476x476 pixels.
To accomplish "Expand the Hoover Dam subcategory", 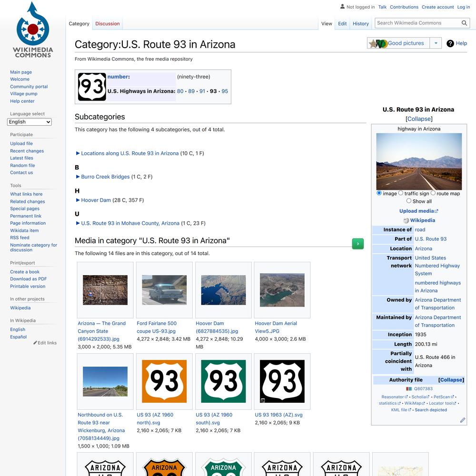I will click(x=78, y=200).
